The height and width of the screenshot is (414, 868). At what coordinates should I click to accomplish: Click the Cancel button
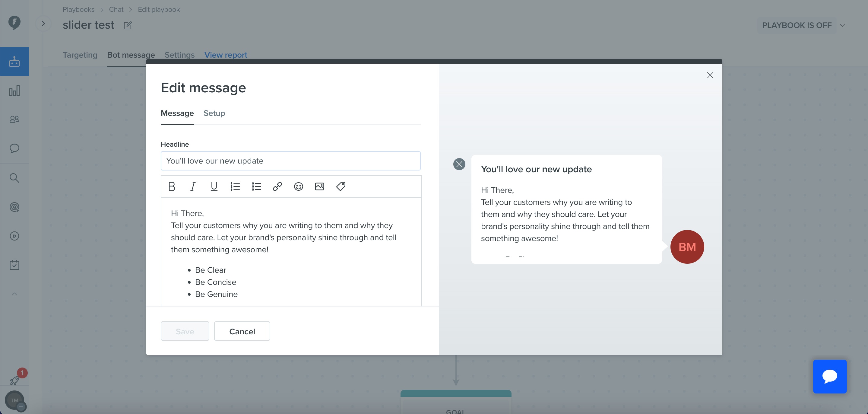point(242,331)
